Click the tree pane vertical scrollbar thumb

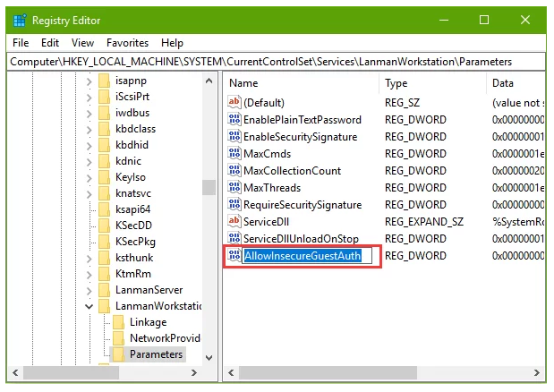pos(209,188)
